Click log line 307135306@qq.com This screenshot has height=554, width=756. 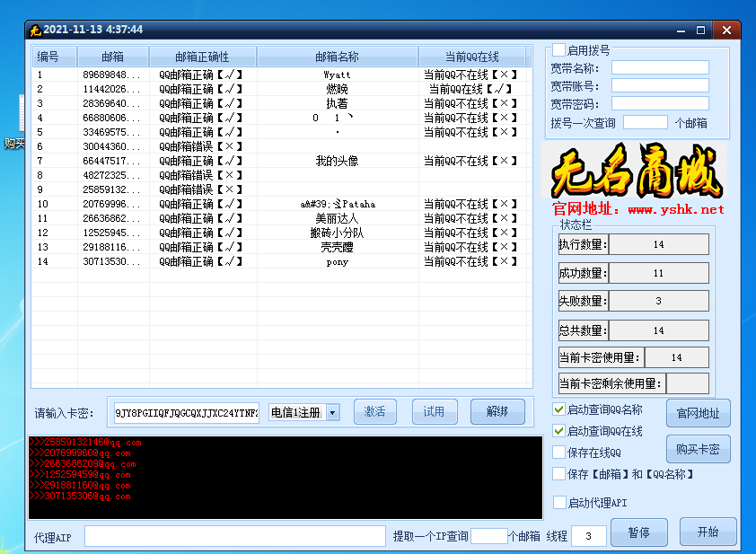80,497
